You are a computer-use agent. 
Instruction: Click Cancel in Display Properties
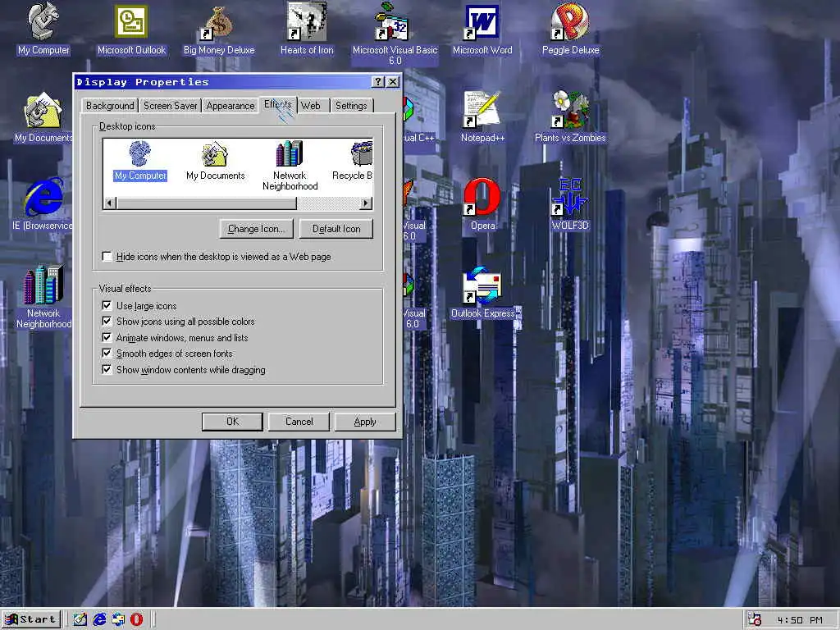click(299, 422)
